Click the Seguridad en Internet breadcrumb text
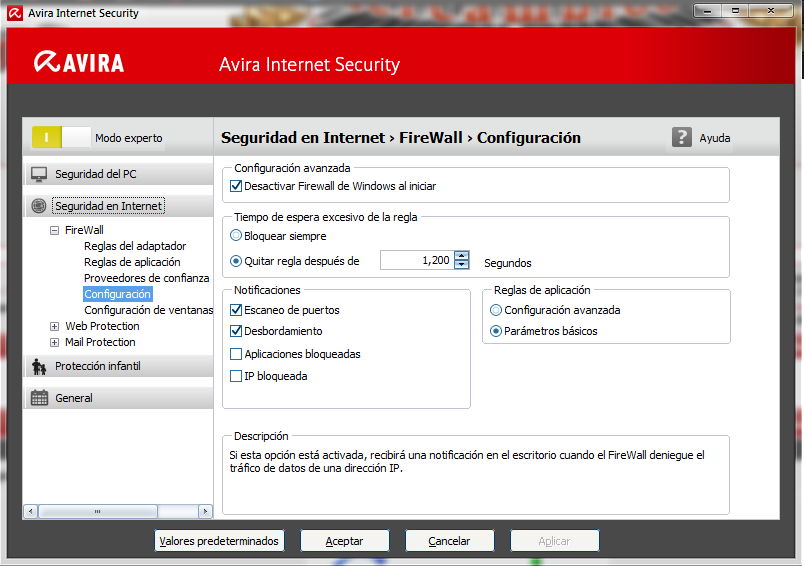The image size is (804, 566). pos(303,137)
